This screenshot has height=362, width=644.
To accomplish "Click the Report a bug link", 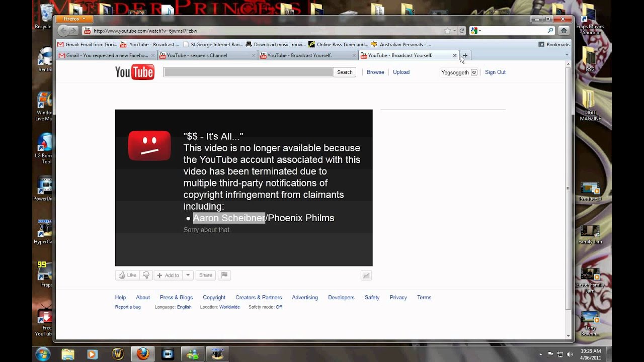I will click(128, 307).
